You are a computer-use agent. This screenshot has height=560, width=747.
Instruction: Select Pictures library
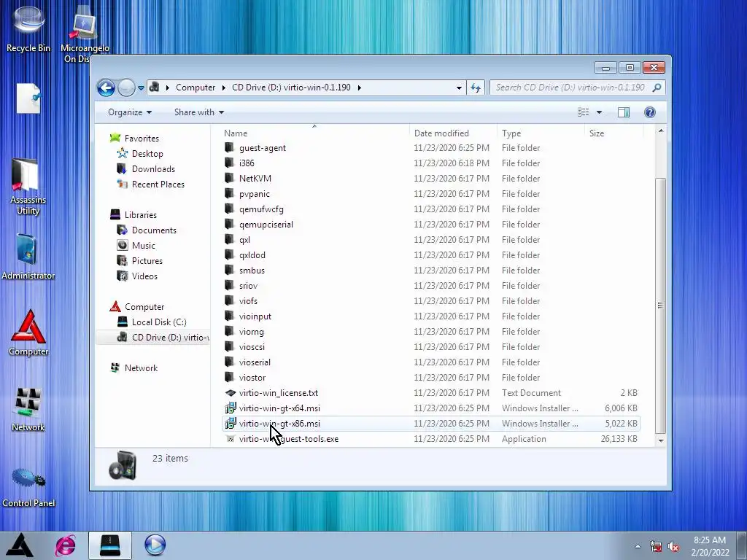[x=147, y=261]
